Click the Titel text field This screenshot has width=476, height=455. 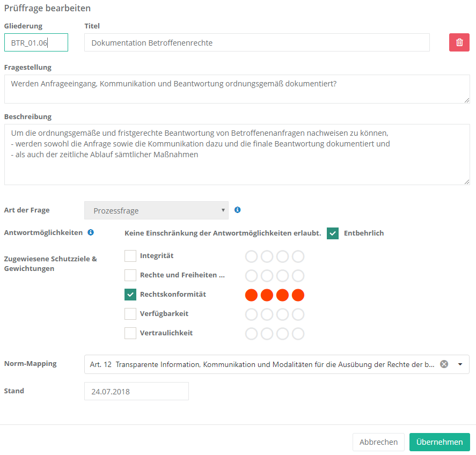tap(257, 42)
